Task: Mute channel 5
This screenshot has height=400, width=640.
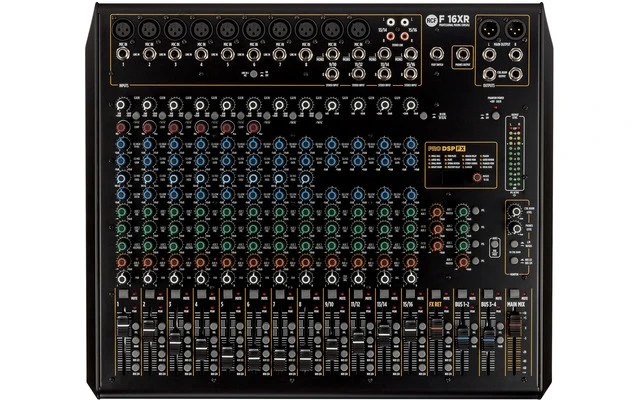Action: click(228, 294)
